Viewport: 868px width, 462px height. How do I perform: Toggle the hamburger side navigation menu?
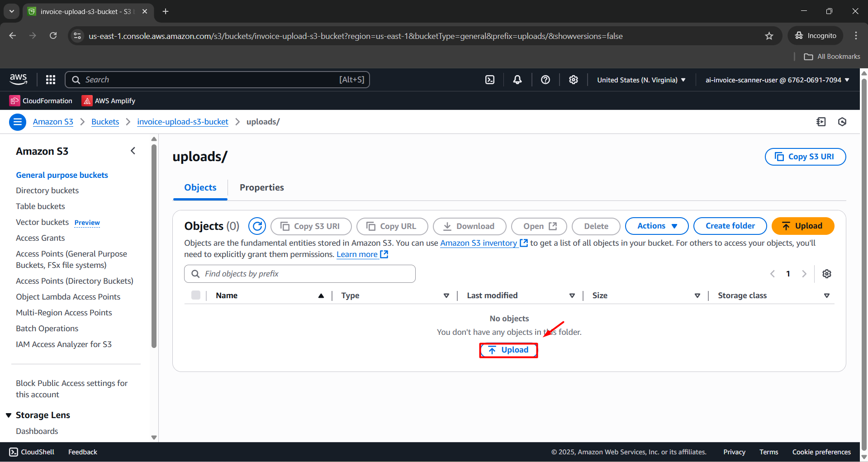18,122
